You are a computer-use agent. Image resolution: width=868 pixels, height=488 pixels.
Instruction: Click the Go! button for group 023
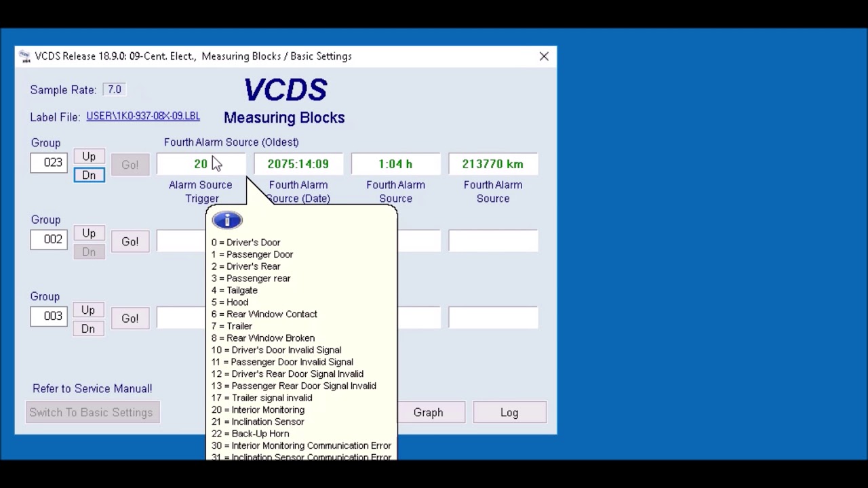(x=130, y=165)
